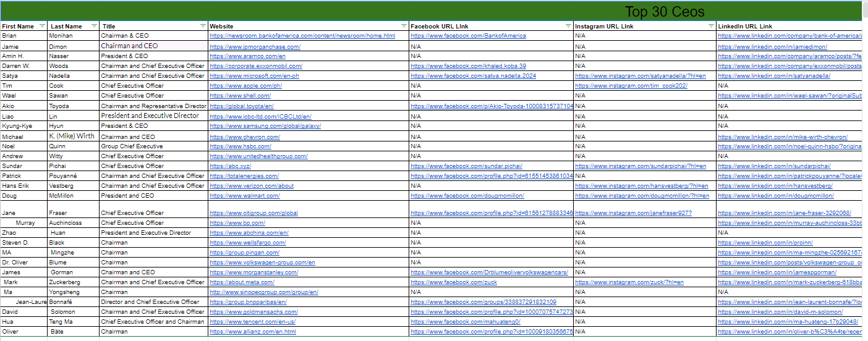Viewport: 868px width, 341px height.
Task: Select the Chairman and Representative Director cell
Action: [x=153, y=106]
